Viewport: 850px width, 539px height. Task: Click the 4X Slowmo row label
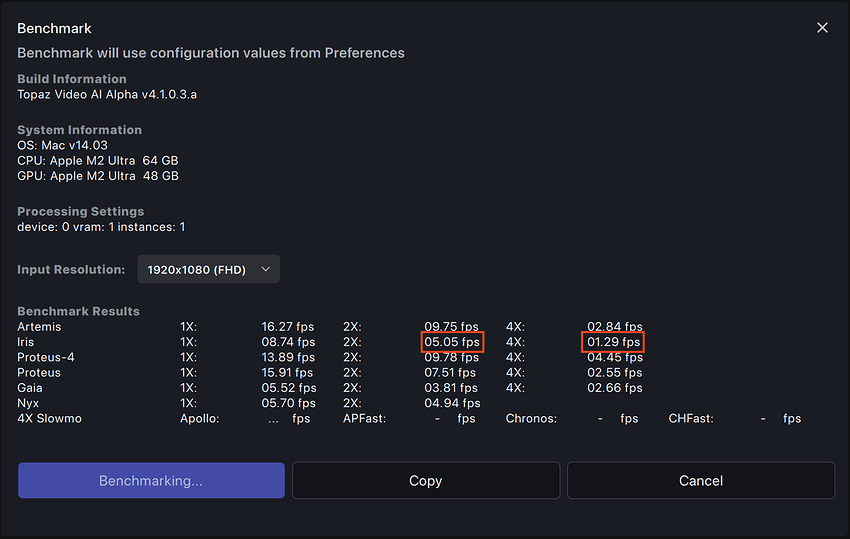click(49, 418)
